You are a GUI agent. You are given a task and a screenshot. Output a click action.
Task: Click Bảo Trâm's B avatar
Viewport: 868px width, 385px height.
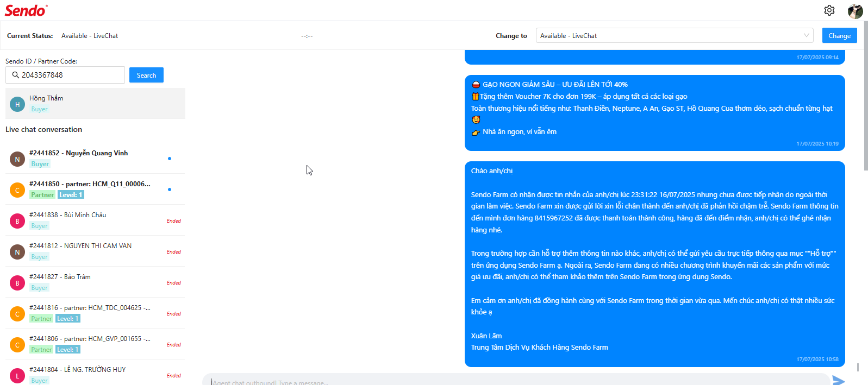[x=17, y=283]
